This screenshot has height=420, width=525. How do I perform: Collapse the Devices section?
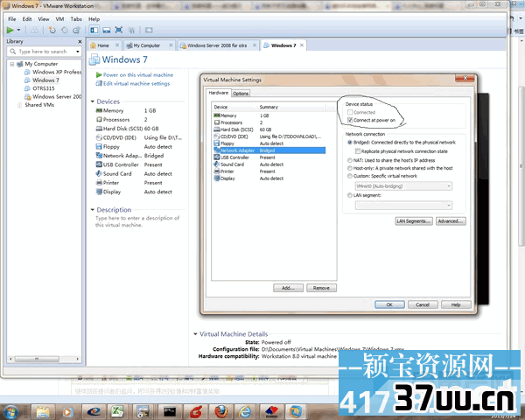pos(93,101)
